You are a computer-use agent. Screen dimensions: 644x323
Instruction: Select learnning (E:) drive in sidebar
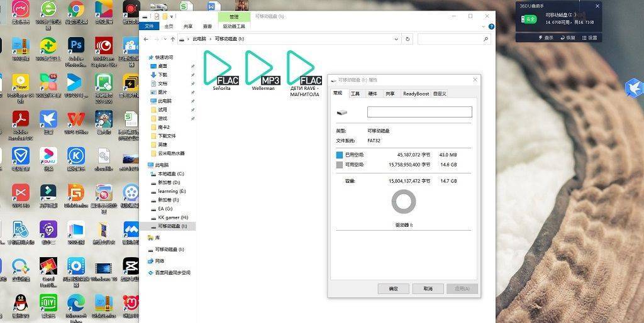(x=171, y=191)
